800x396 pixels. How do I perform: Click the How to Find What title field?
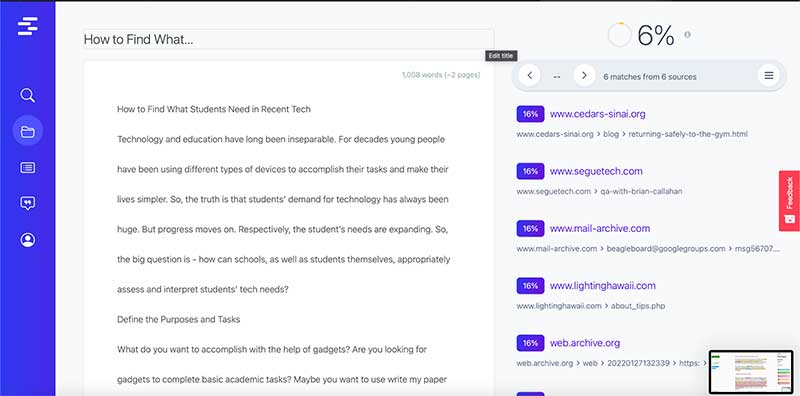(x=288, y=39)
